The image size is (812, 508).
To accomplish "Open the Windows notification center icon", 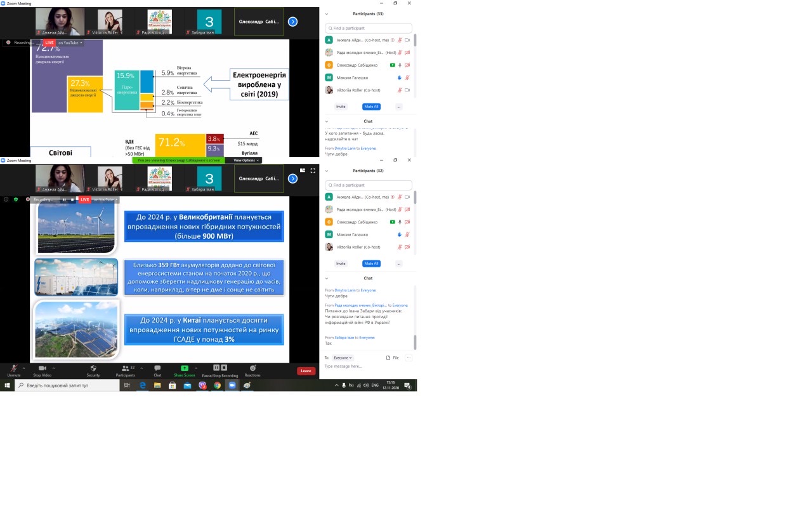I will (408, 385).
